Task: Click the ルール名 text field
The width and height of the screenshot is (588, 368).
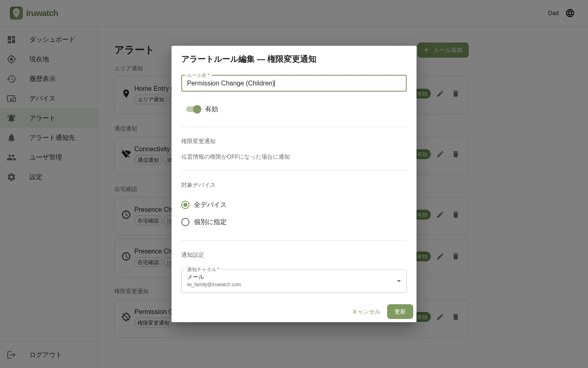Action: (294, 83)
